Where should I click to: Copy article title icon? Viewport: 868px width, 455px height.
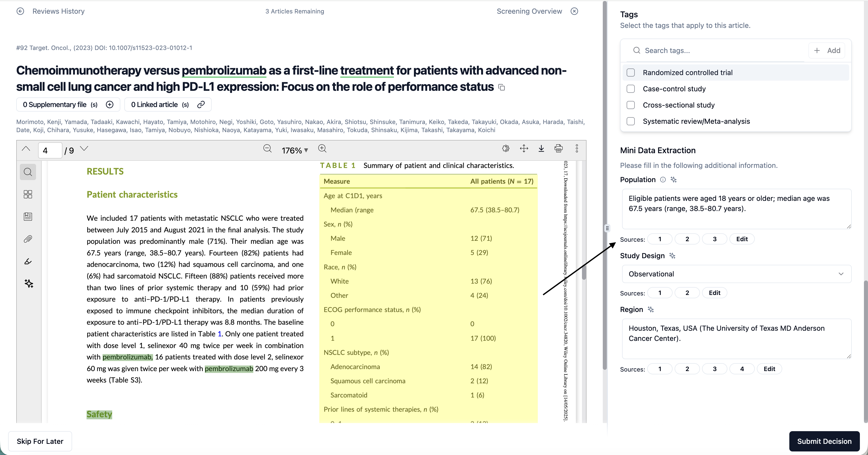502,87
